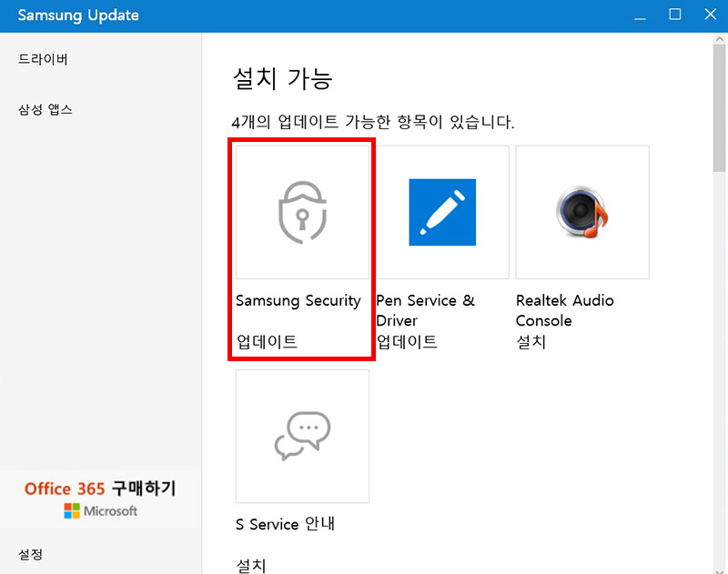Click the 설치 가능 heading
Viewport: 728px width, 574px height.
click(282, 79)
